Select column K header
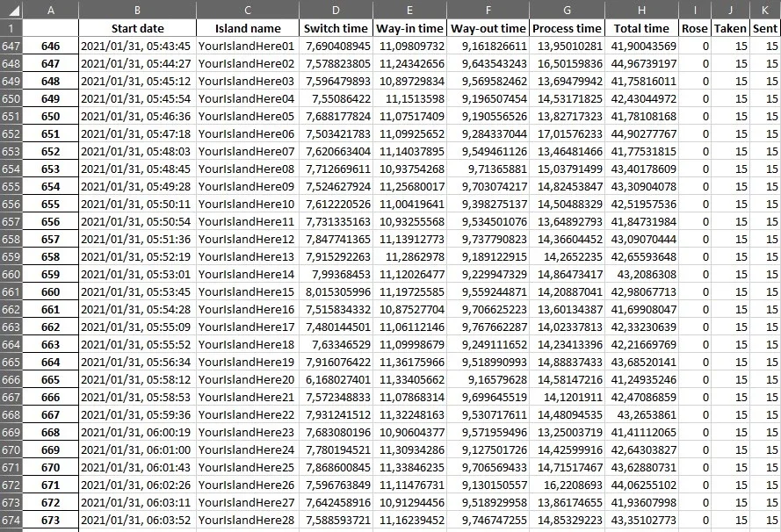Viewport: 781px width, 532px height. click(765, 10)
